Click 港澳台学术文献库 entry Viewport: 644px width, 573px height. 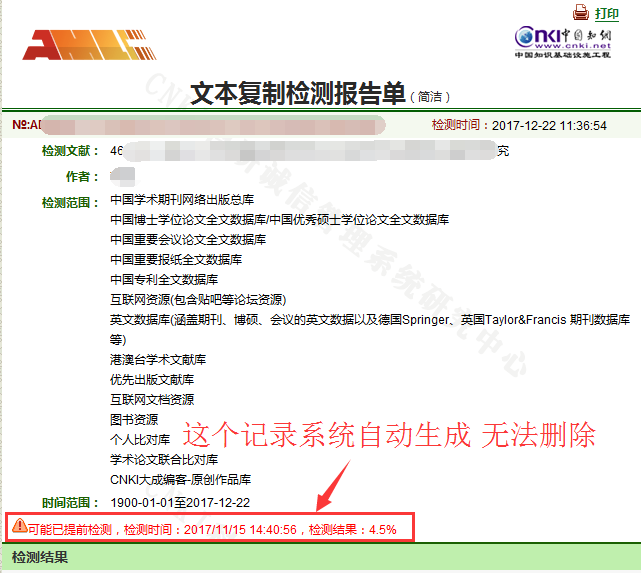click(x=158, y=359)
